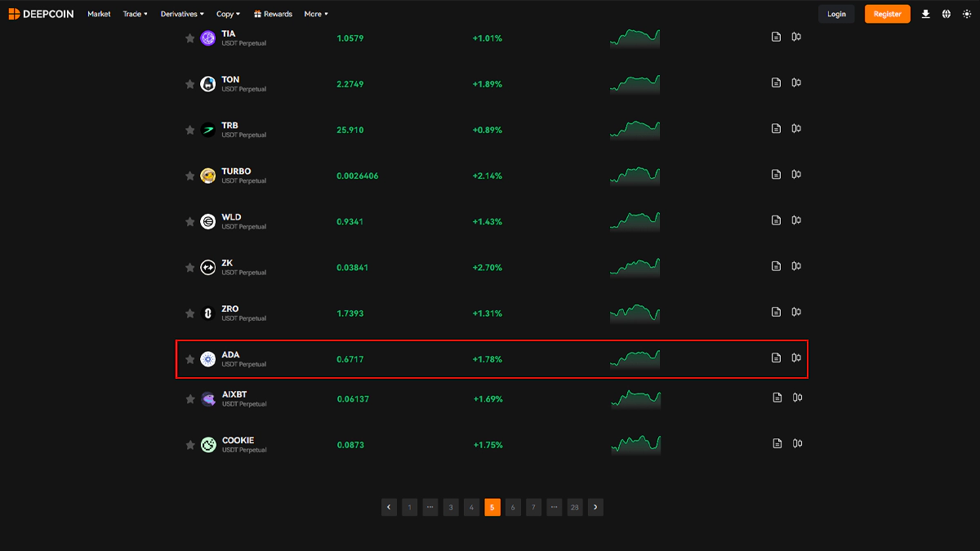Viewport: 980px width, 551px height.
Task: Open trade icon for TURBO row
Action: tap(796, 174)
